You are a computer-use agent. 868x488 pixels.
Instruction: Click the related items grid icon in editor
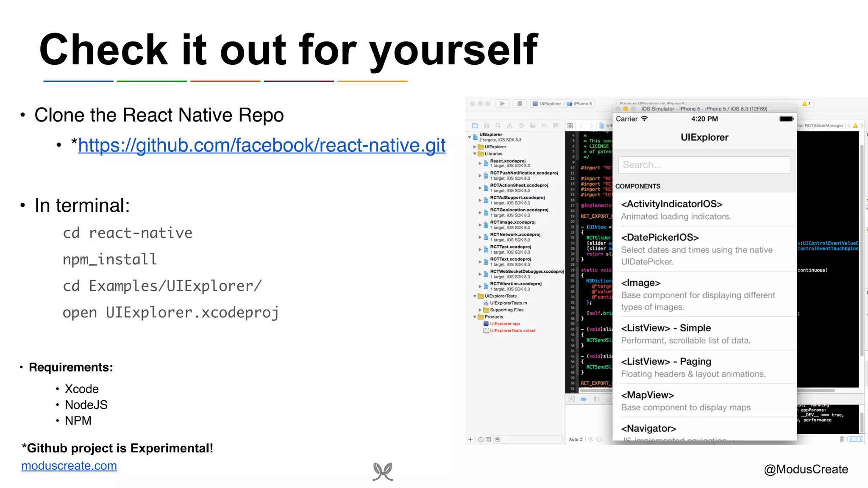point(570,126)
